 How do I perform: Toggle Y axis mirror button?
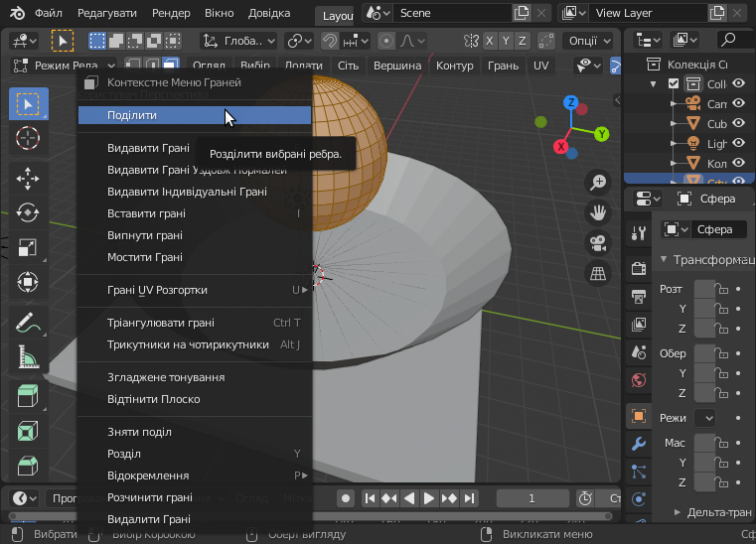(x=506, y=41)
